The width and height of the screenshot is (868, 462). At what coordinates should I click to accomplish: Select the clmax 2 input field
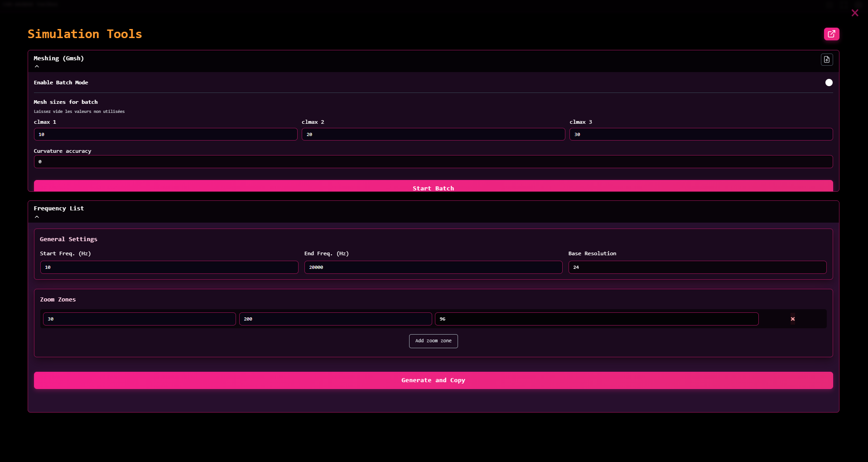point(433,135)
